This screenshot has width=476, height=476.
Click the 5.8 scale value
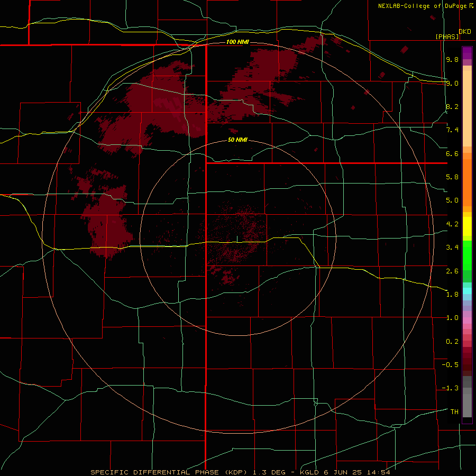coord(452,177)
